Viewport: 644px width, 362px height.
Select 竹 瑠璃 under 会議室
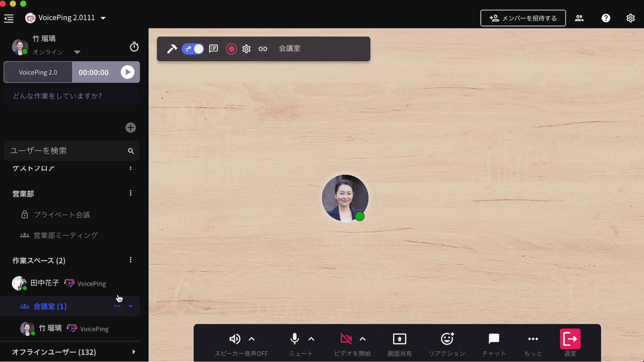point(50,328)
